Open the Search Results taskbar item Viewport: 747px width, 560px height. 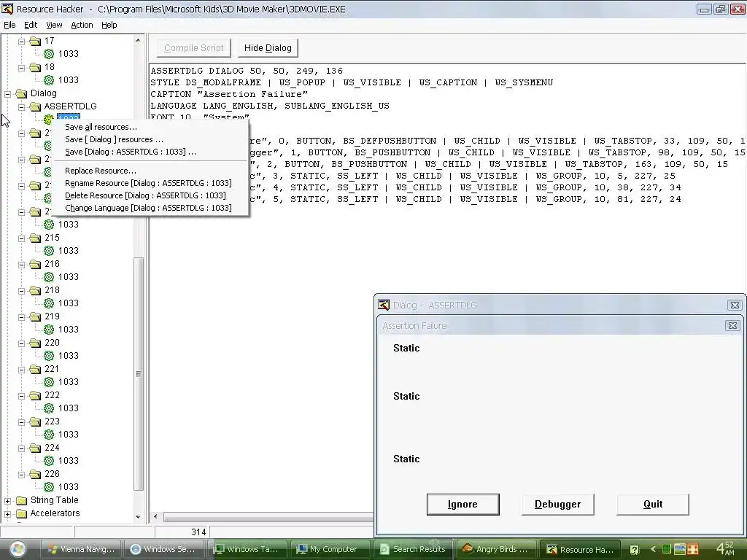pos(413,549)
